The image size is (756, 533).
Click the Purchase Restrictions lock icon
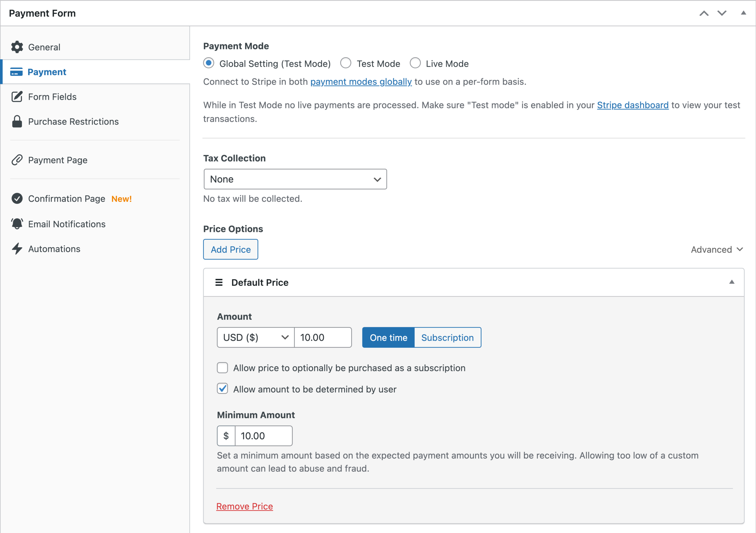tap(17, 121)
